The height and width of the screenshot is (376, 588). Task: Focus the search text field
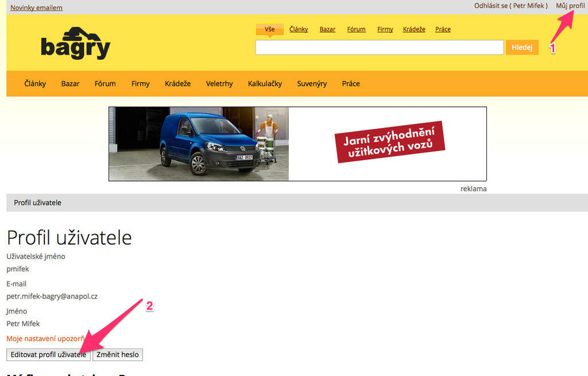(x=380, y=47)
